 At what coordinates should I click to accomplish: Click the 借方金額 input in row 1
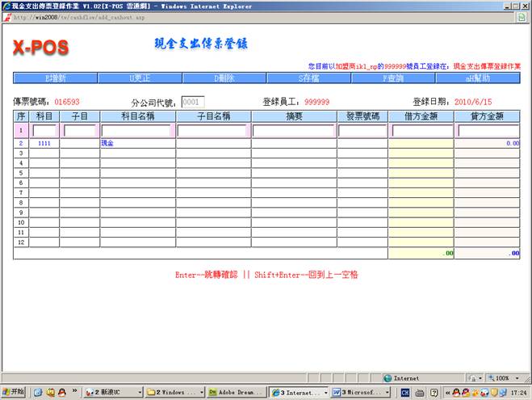click(421, 130)
